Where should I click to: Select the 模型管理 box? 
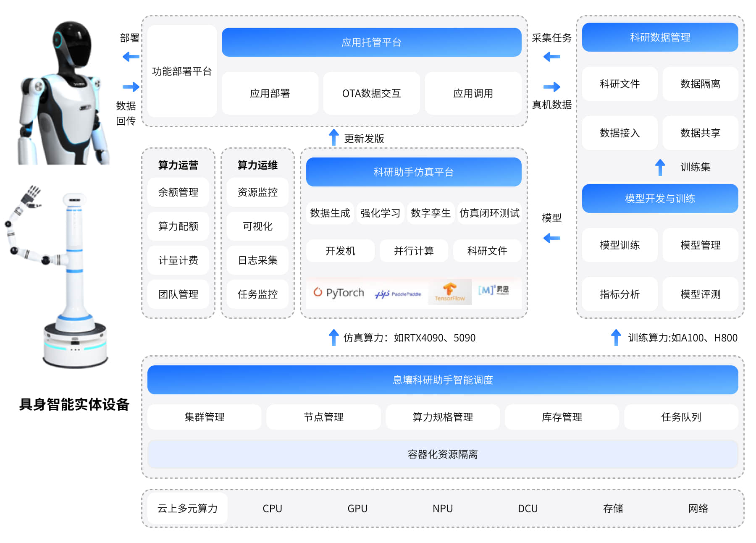tap(700, 245)
